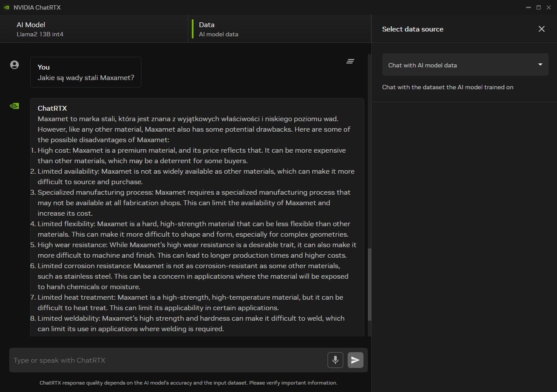Screen dimensions: 557x392
Task: Expand the data source list in the right panel
Action: pos(465,64)
